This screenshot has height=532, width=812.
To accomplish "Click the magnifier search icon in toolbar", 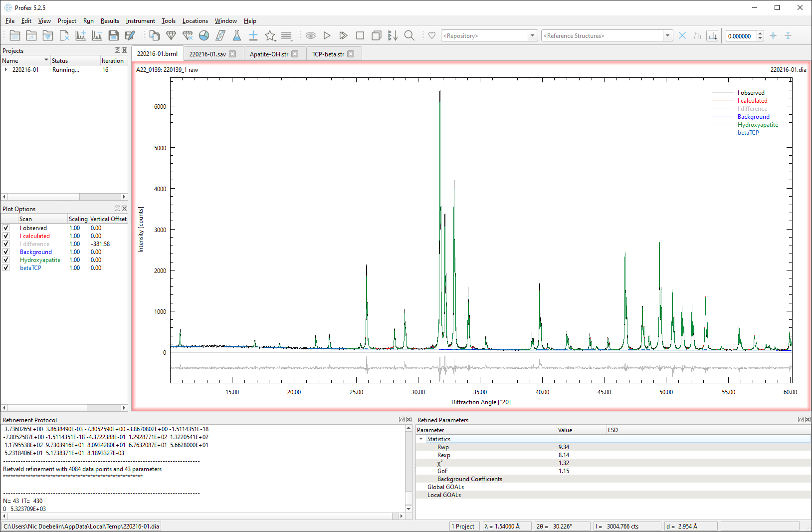I will [x=409, y=36].
